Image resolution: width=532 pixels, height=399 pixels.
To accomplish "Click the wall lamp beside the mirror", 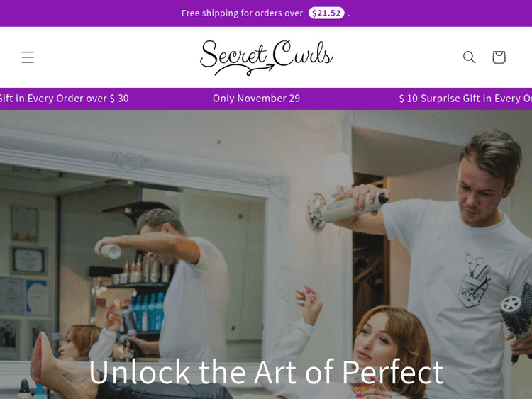I will (x=331, y=190).
